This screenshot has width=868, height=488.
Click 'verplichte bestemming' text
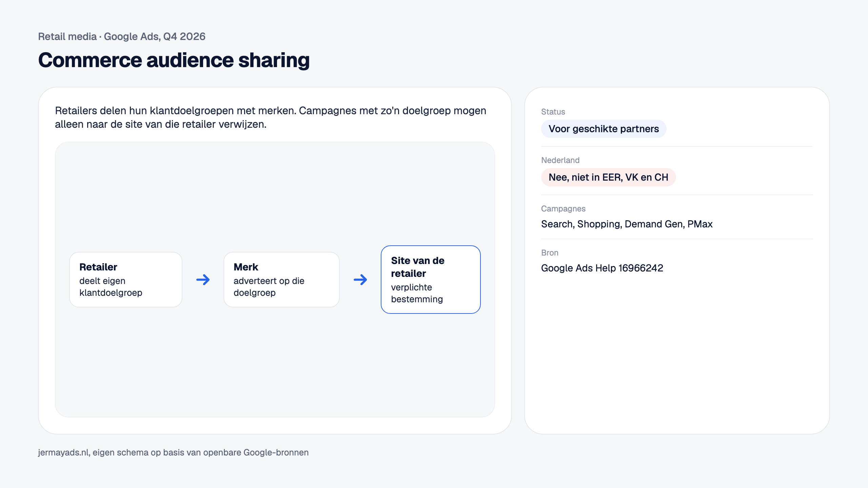pyautogui.click(x=417, y=293)
